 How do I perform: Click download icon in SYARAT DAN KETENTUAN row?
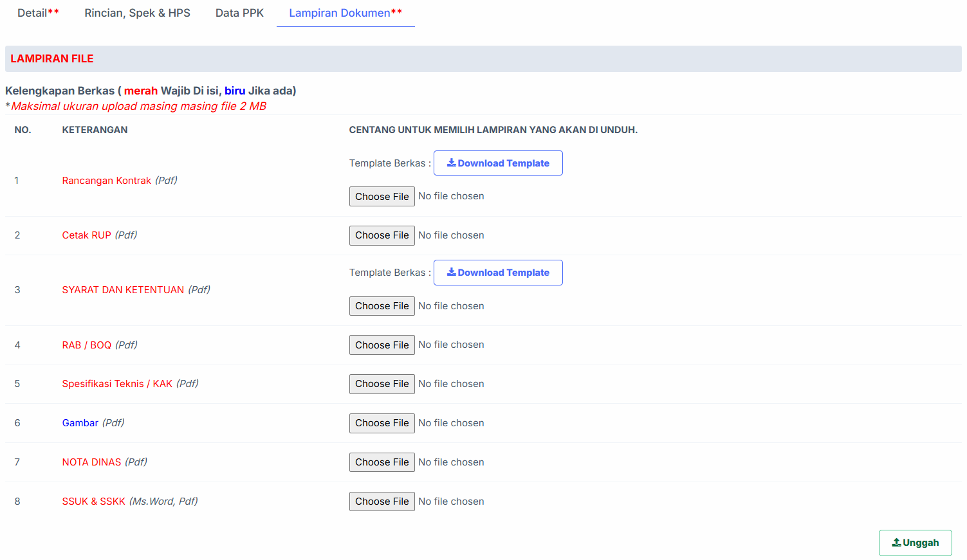[x=452, y=272]
